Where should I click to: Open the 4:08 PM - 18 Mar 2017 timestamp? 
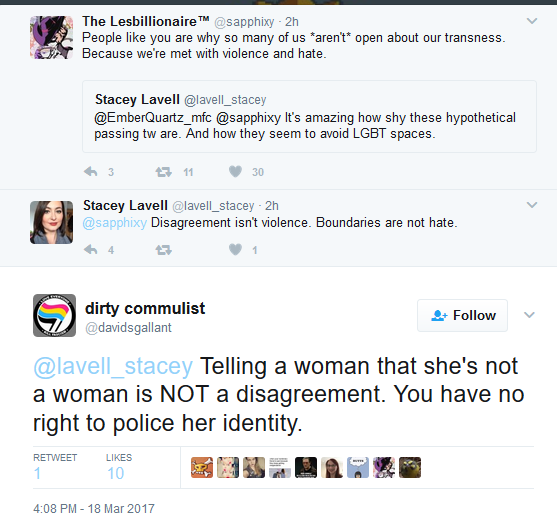pyautogui.click(x=94, y=509)
